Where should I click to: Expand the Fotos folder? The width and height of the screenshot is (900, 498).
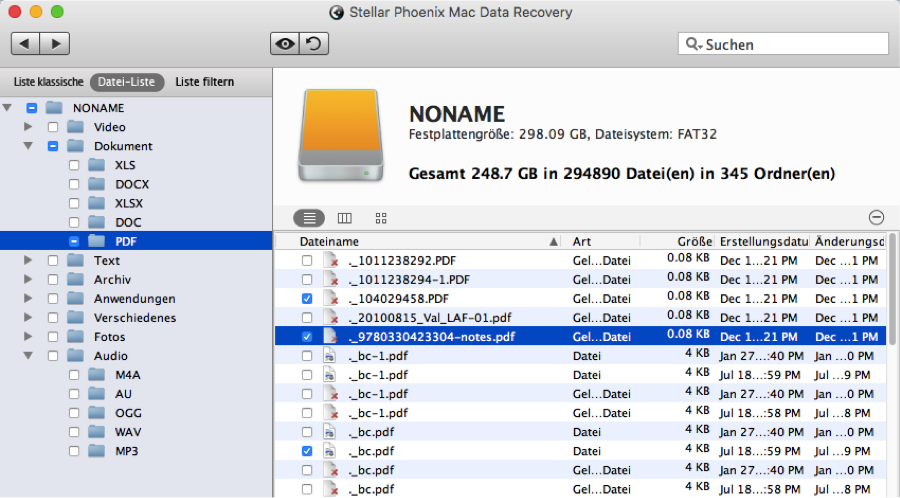click(x=28, y=337)
